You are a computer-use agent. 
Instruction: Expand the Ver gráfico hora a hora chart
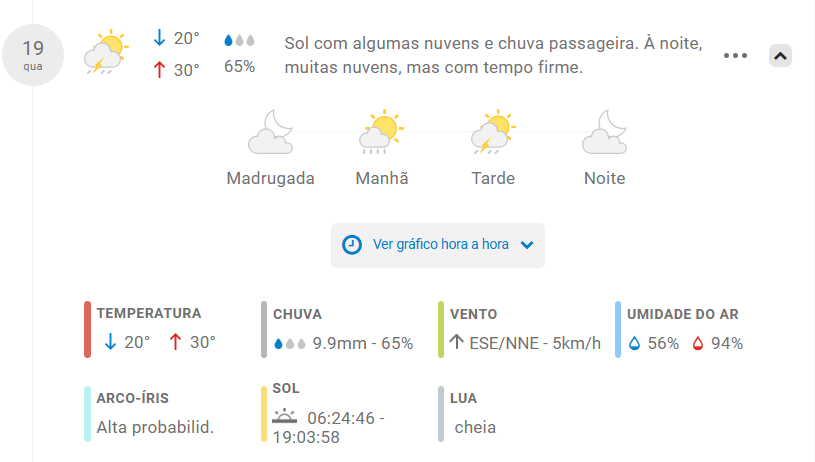click(438, 245)
